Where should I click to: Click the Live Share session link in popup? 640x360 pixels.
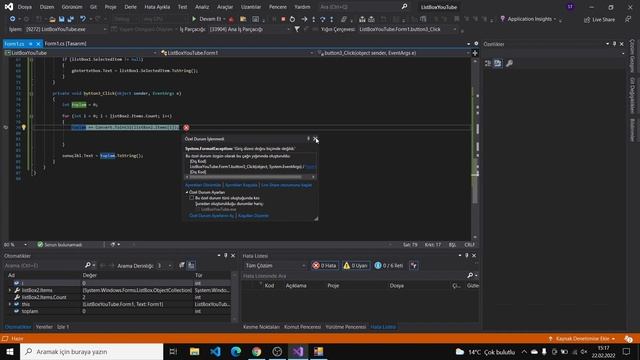(287, 185)
